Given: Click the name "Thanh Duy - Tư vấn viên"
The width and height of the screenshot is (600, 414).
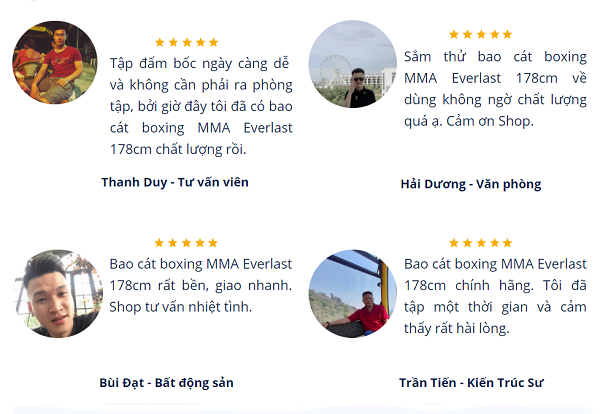Looking at the screenshot, I should [174, 182].
